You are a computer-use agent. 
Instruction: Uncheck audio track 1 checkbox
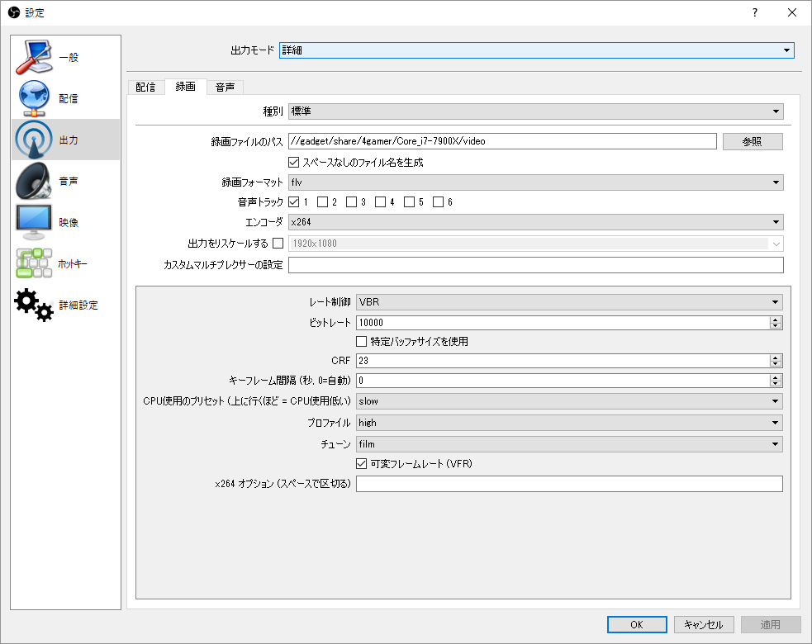click(x=293, y=202)
